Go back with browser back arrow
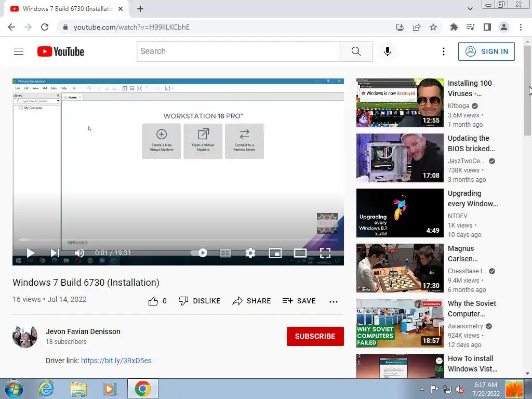The height and width of the screenshot is (399, 532). click(x=11, y=27)
